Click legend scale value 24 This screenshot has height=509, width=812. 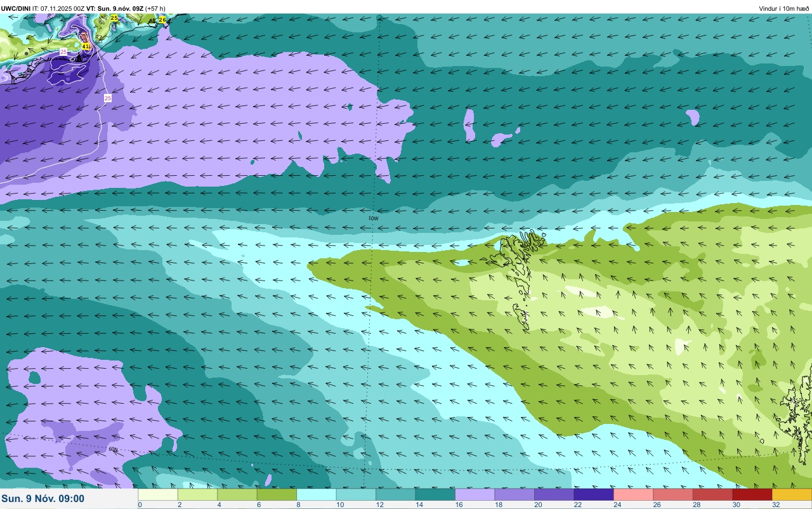617,505
